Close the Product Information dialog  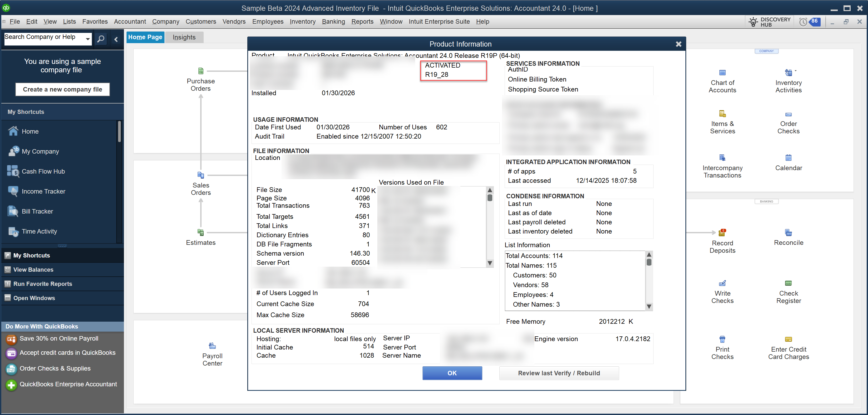678,44
